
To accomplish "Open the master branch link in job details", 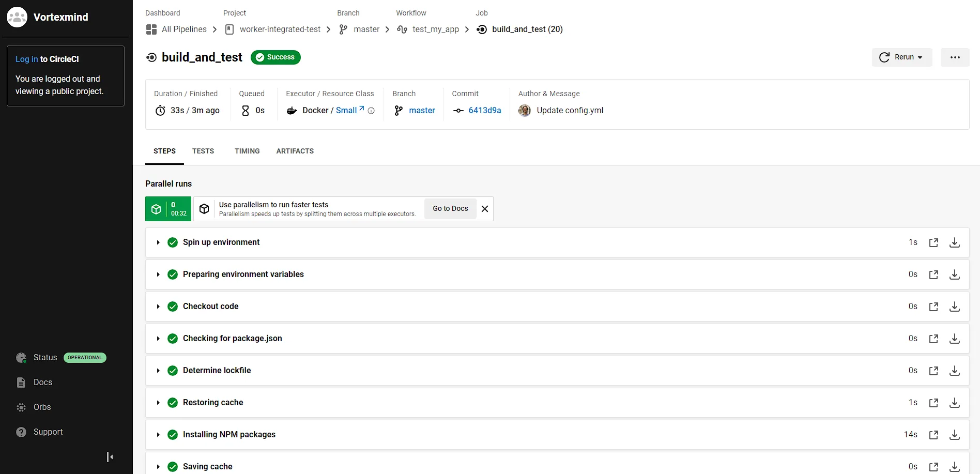I will (422, 110).
